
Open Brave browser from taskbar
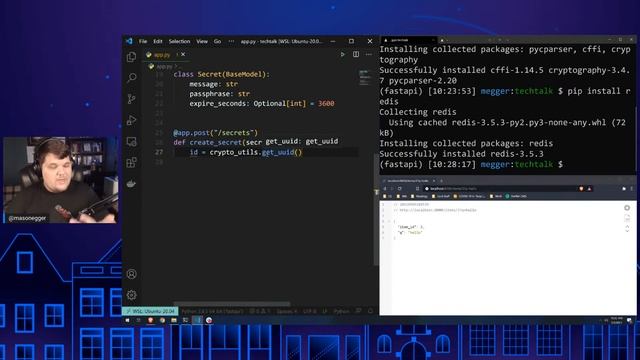pos(151,320)
